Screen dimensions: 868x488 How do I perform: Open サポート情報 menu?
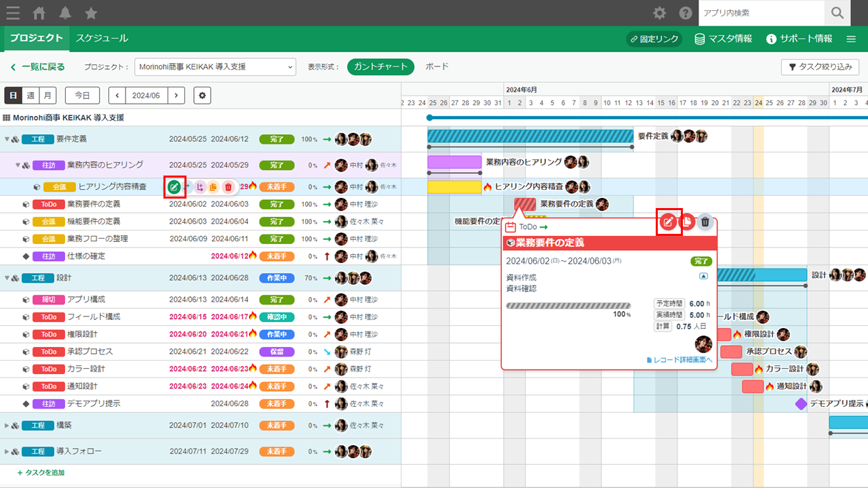pyautogui.click(x=800, y=39)
